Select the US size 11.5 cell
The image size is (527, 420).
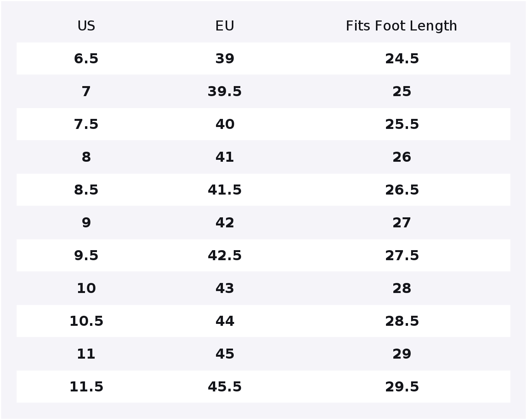[x=86, y=387]
